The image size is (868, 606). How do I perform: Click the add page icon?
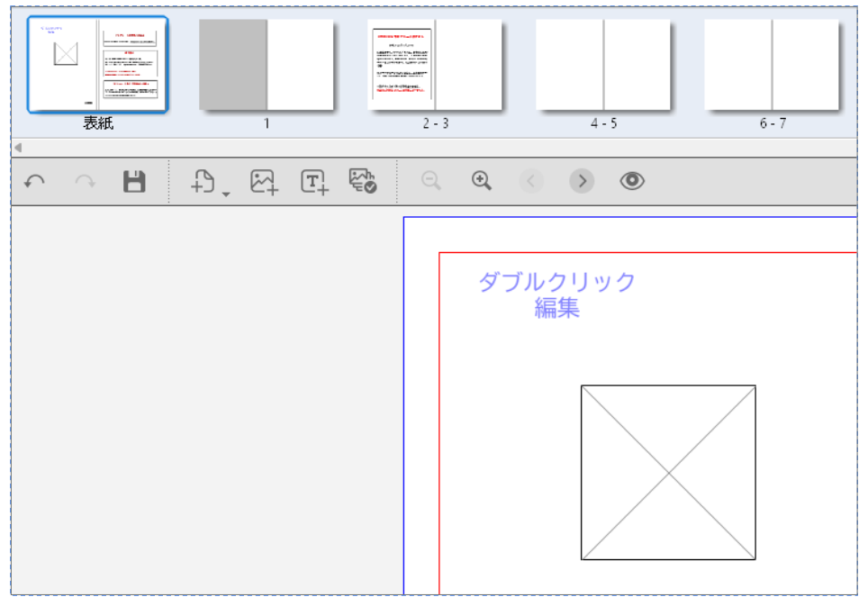[203, 182]
